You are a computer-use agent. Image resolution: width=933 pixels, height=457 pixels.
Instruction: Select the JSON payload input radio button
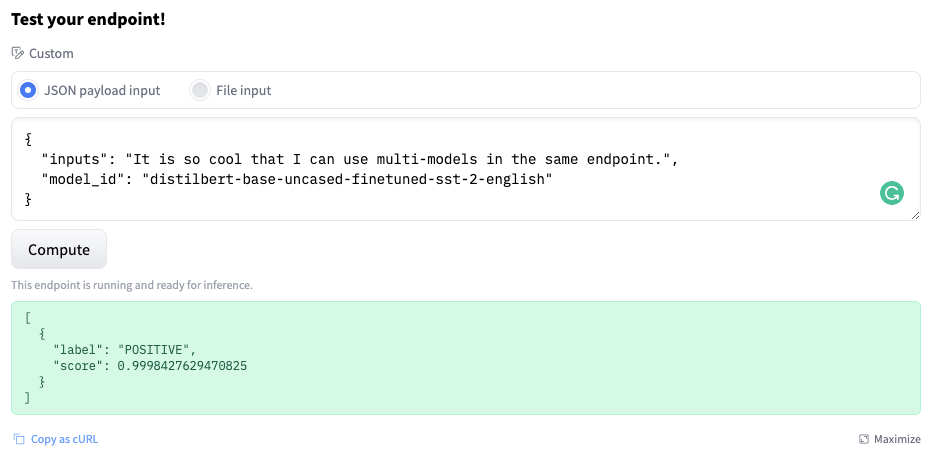click(28, 90)
